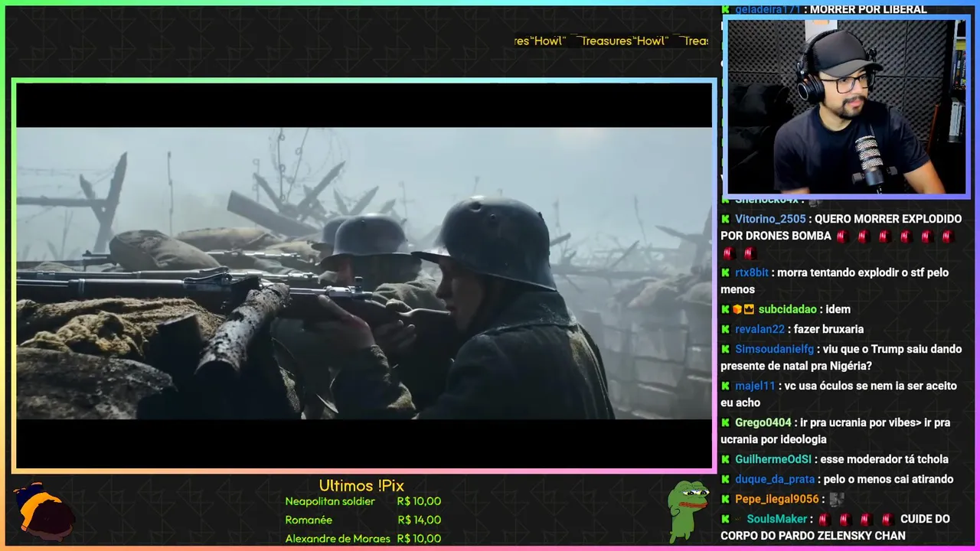Click Kick badge beside Pepe_ilegal9056
This screenshot has height=551, width=980.
[x=725, y=499]
